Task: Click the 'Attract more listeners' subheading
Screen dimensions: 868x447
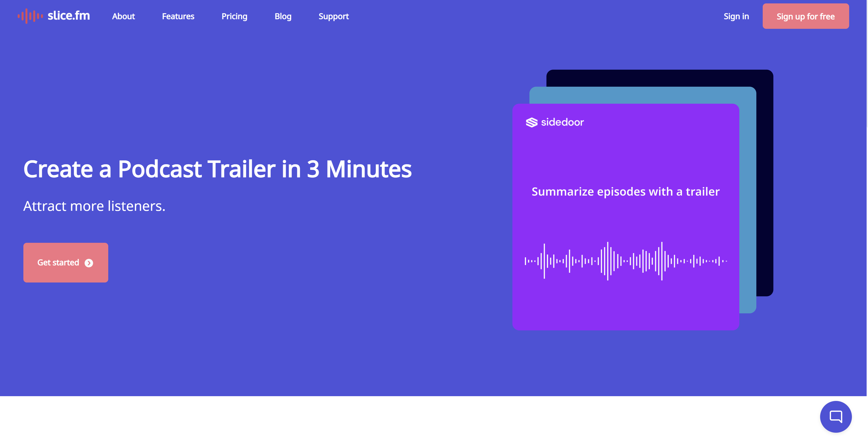Action: pos(94,206)
